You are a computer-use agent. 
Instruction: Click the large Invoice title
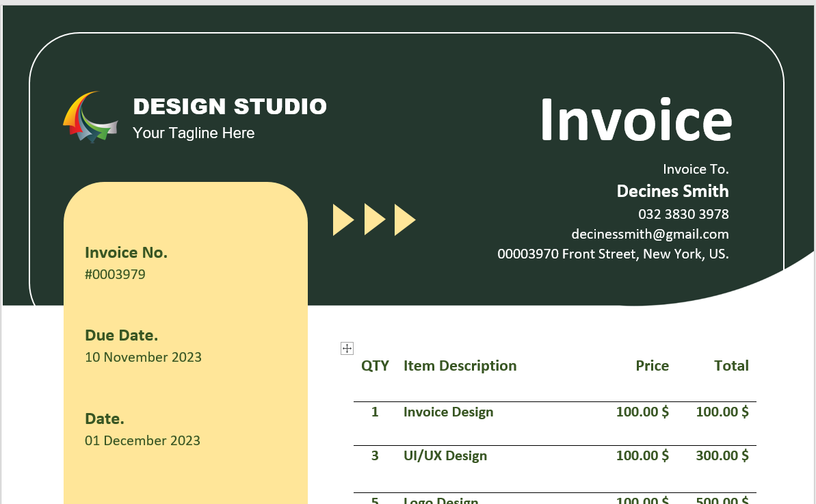point(635,120)
